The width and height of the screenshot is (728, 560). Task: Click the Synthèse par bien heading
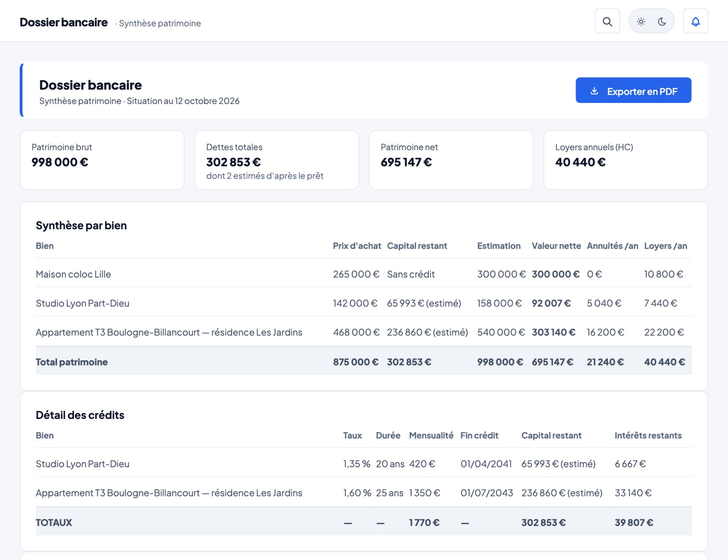81,225
